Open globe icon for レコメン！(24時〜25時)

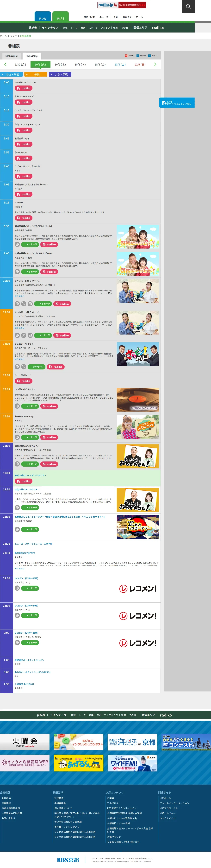17,643
